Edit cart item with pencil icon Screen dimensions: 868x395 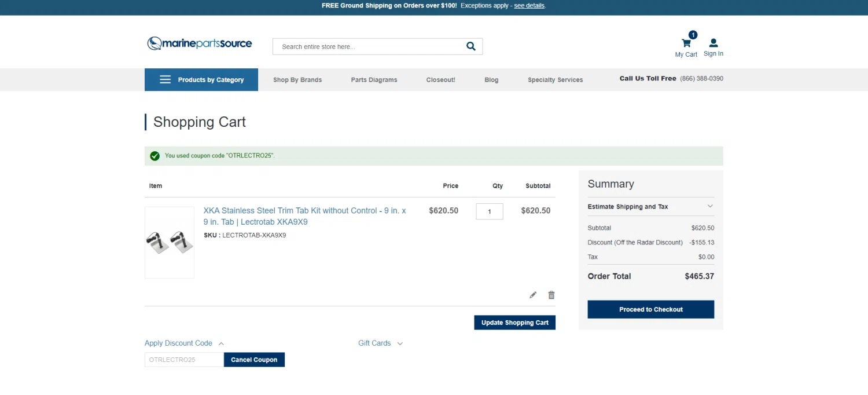533,295
